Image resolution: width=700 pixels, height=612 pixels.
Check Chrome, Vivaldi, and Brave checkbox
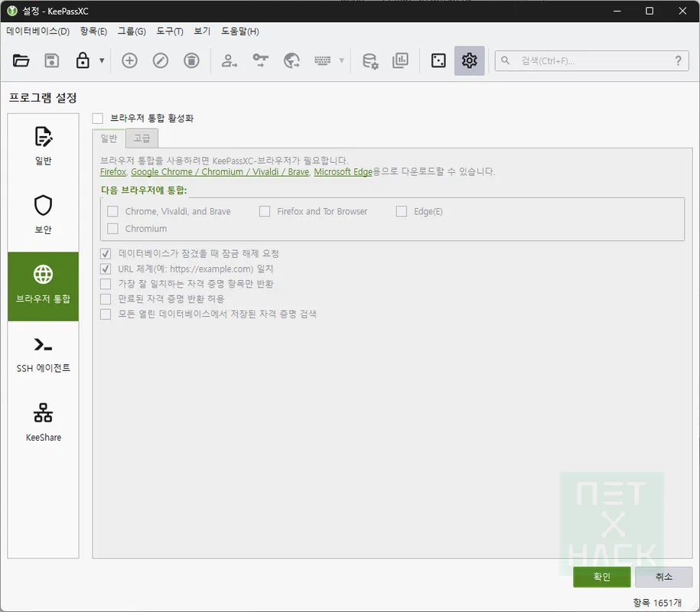click(x=112, y=211)
